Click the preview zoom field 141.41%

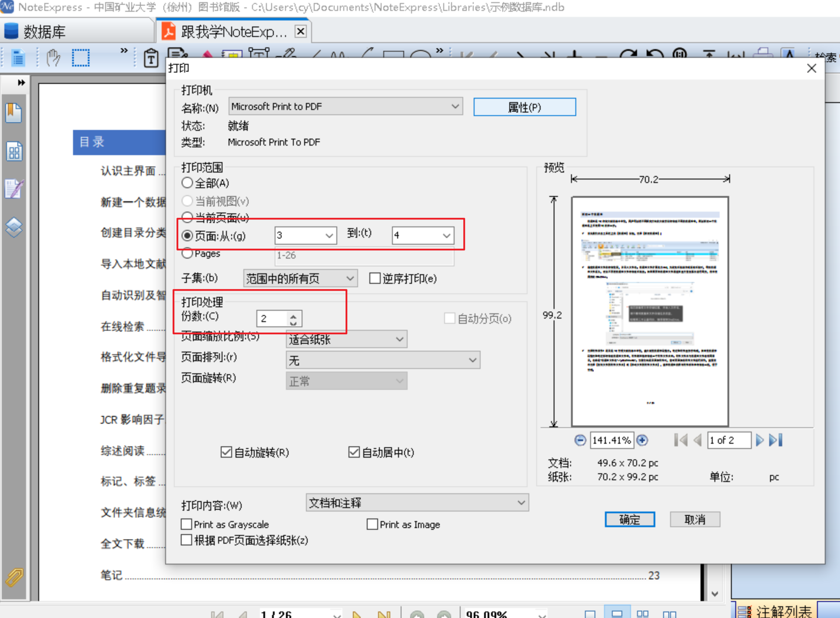click(x=611, y=440)
